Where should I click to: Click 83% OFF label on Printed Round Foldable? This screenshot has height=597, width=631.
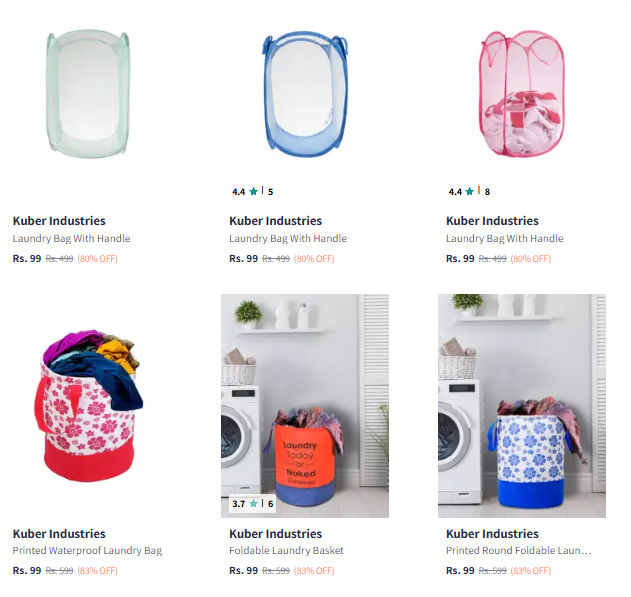tap(531, 571)
